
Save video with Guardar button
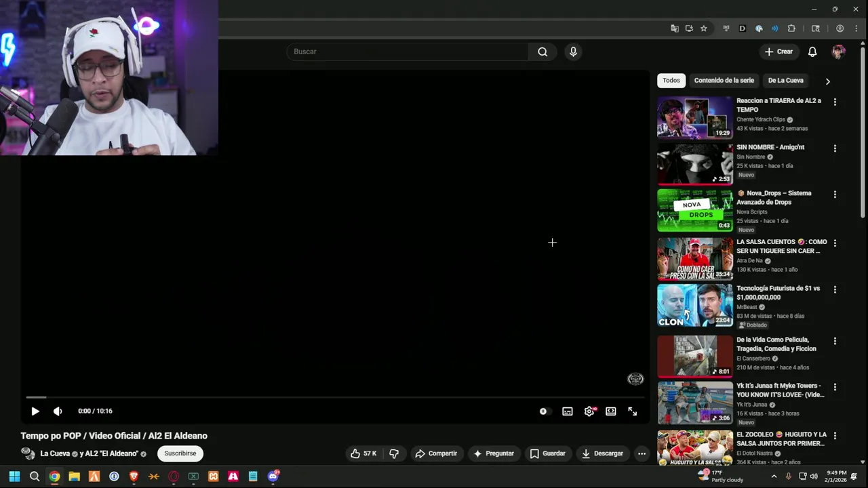click(548, 453)
